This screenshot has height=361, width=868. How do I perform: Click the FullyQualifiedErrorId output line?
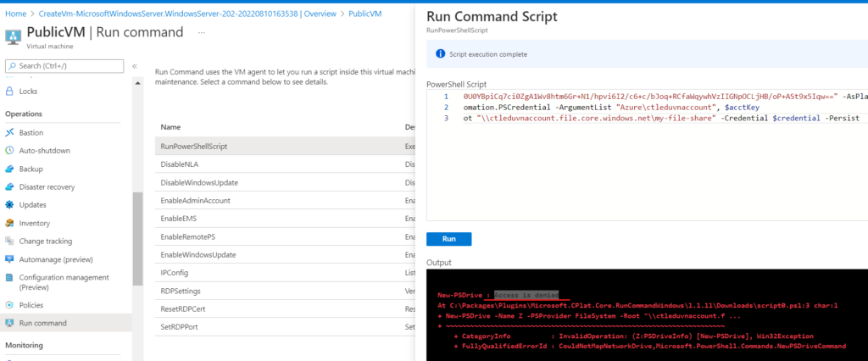pos(650,346)
